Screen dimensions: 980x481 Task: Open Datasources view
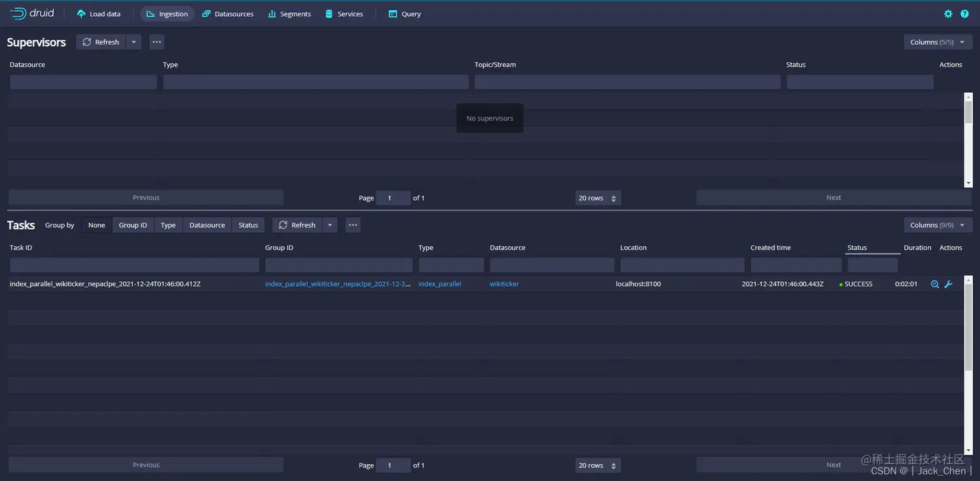227,14
